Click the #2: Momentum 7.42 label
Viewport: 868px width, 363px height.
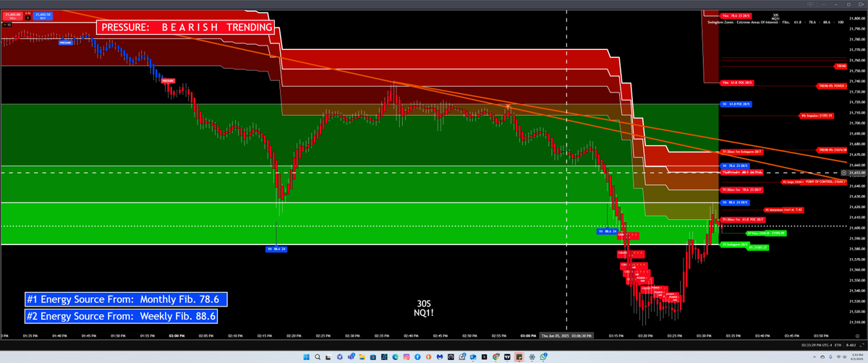[x=783, y=210]
